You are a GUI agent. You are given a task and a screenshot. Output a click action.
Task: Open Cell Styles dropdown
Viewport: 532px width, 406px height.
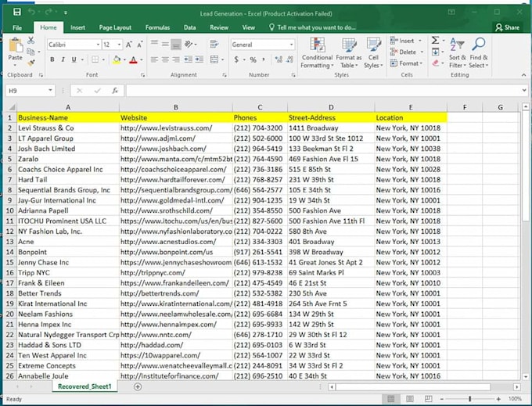[373, 52]
